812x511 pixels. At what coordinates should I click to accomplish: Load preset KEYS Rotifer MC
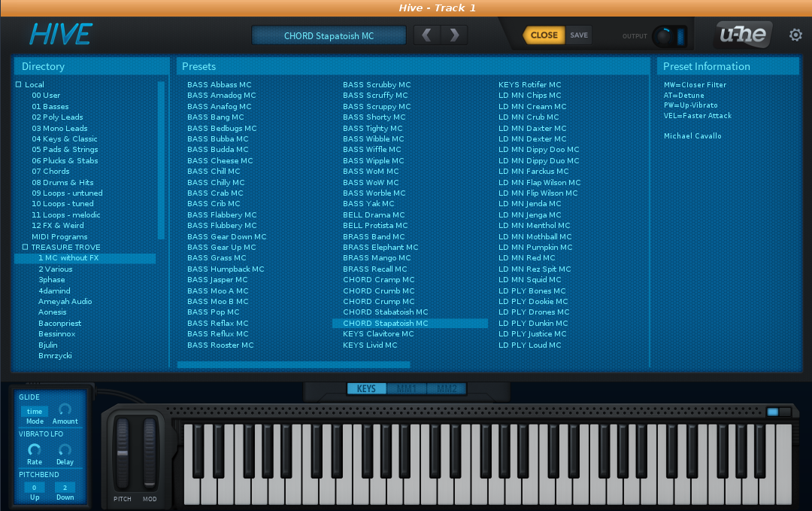pyautogui.click(x=530, y=84)
